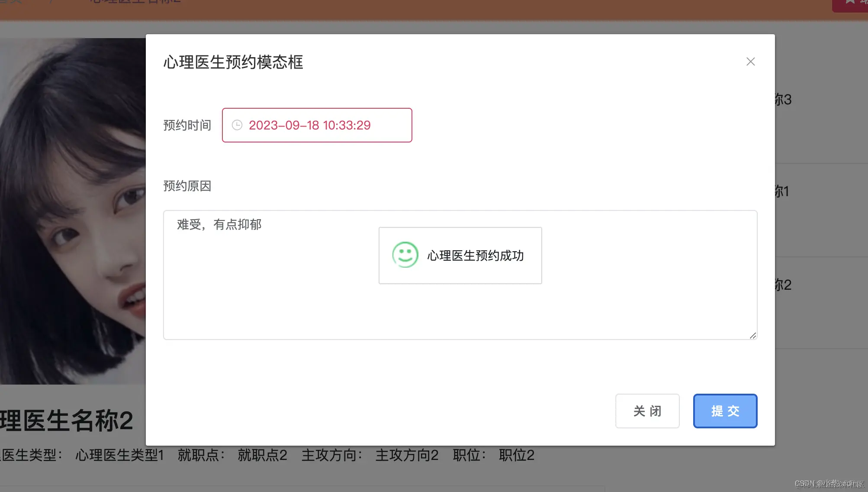This screenshot has height=492, width=868.
Task: Click the green smiley face icon
Action: pos(405,255)
